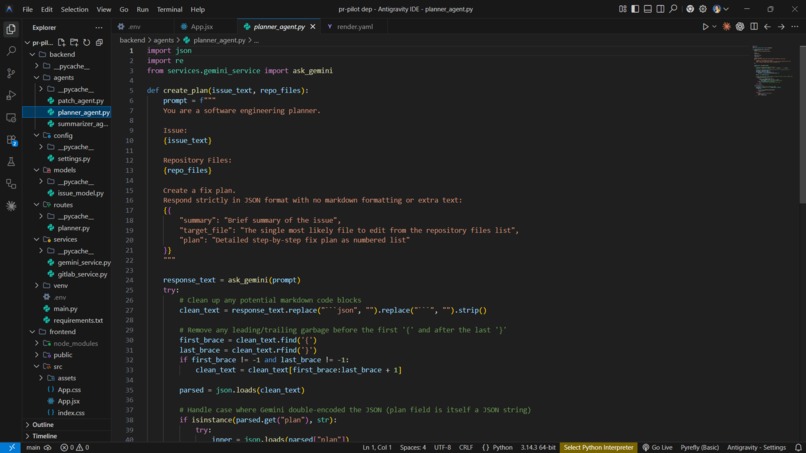Image resolution: width=806 pixels, height=453 pixels.
Task: Switch to the render.yaml tab
Action: [355, 27]
